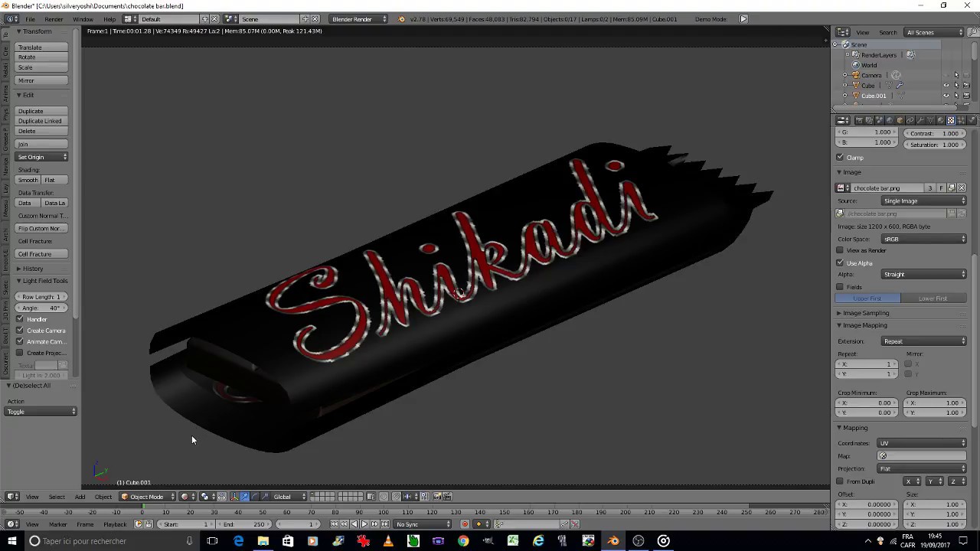Toggle the 3D manipulator widget icon

[234, 496]
